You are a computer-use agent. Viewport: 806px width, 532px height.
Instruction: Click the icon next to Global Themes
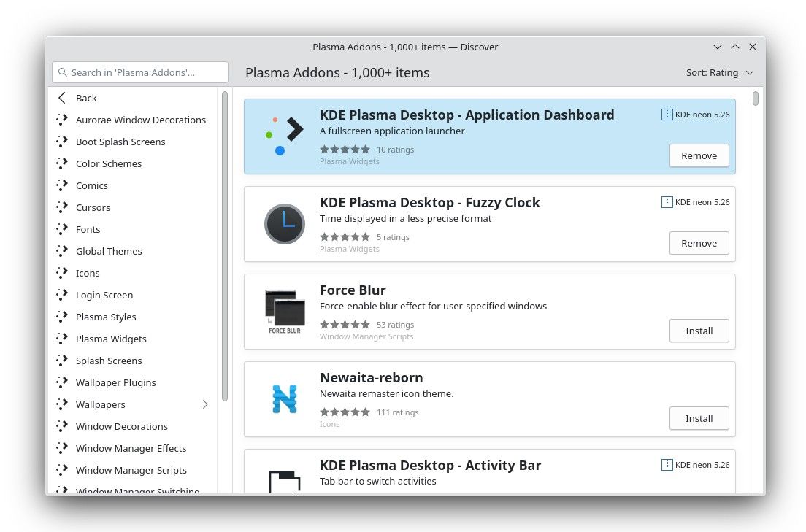(x=62, y=251)
